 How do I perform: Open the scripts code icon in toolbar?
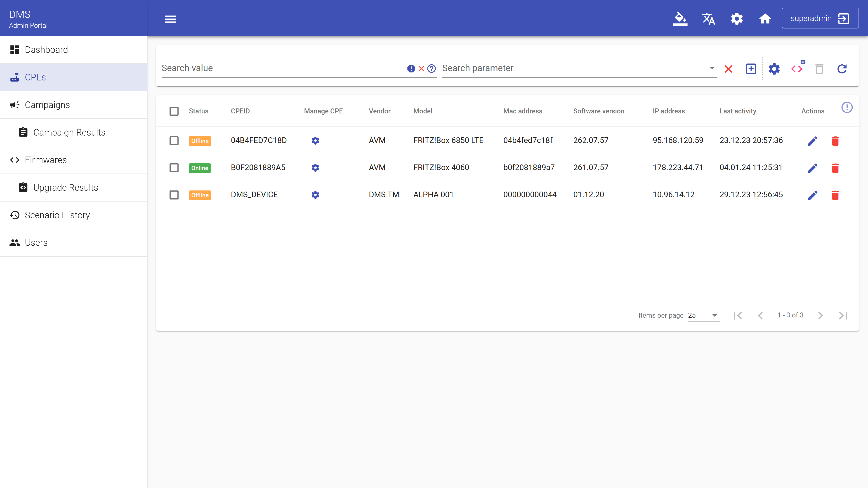click(797, 69)
